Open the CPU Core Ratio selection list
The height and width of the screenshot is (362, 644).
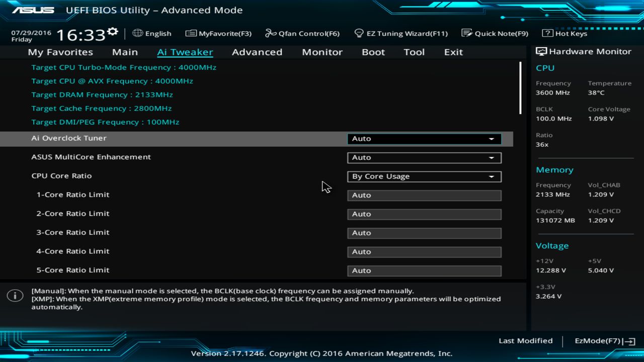pyautogui.click(x=424, y=176)
